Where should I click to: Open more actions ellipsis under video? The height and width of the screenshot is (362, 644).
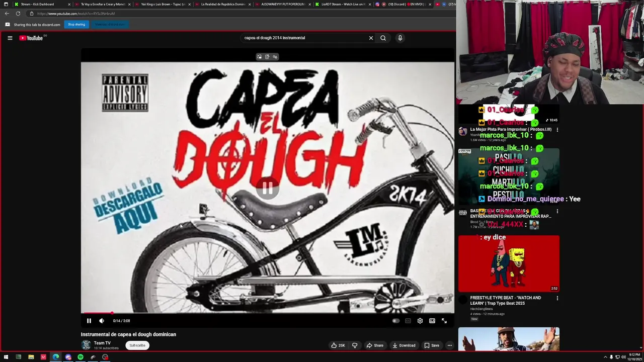pyautogui.click(x=450, y=345)
